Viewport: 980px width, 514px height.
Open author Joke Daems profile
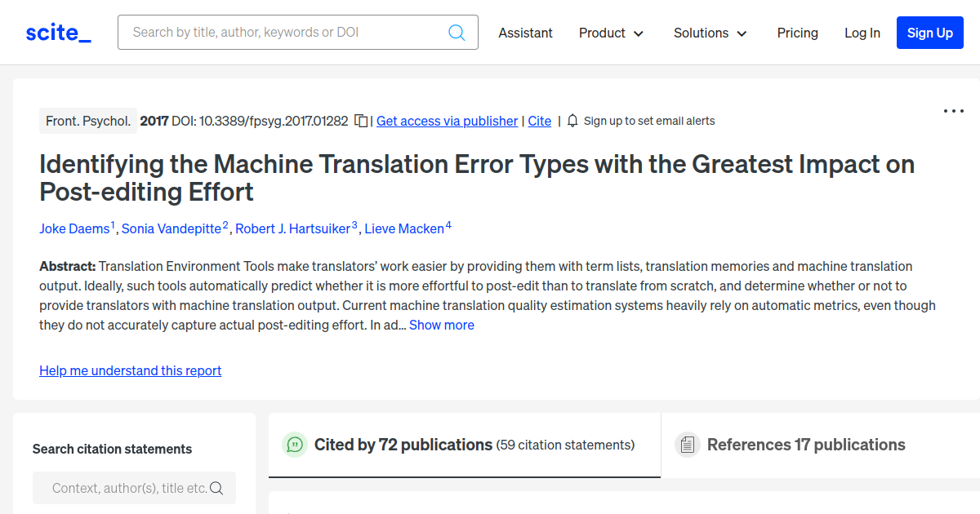pyautogui.click(x=74, y=228)
